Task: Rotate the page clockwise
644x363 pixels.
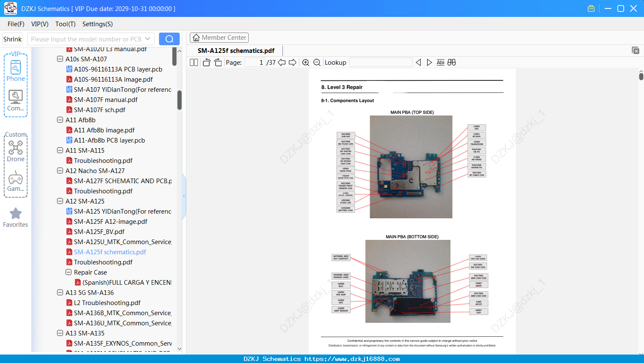Action: (218, 63)
